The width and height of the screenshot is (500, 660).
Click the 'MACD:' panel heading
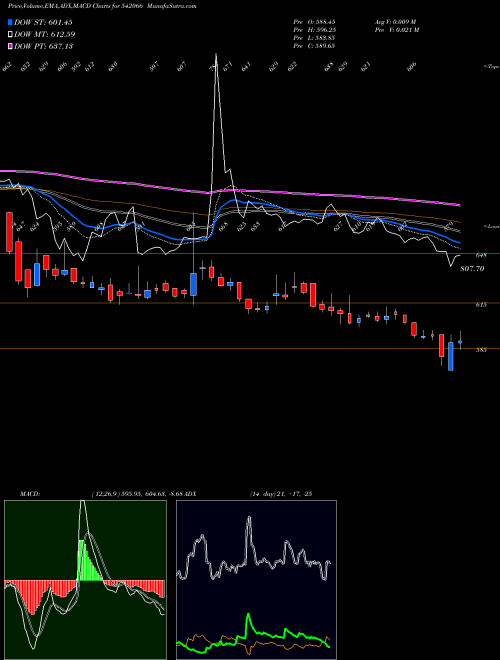click(29, 494)
